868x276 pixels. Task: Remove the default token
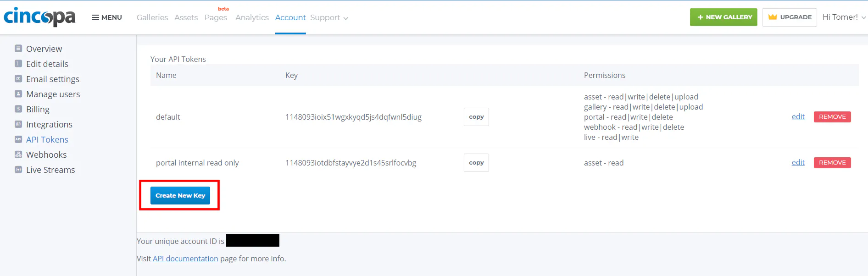(832, 117)
